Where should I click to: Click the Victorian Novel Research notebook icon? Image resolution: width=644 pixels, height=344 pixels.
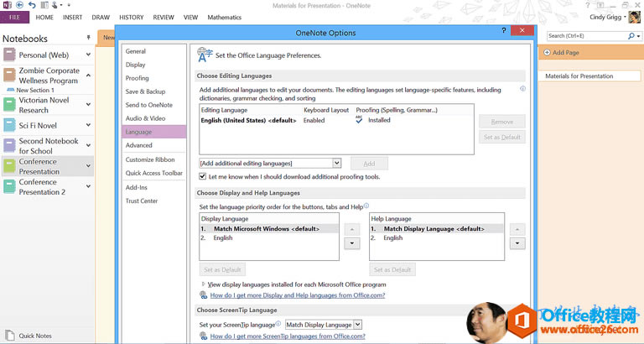9,104
